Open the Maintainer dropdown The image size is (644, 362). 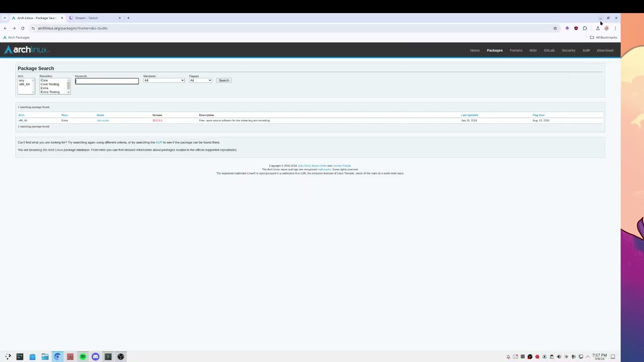point(164,80)
